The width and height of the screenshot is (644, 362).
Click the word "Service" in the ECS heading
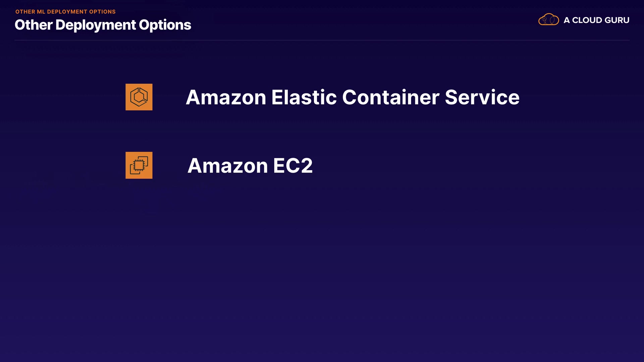[482, 97]
